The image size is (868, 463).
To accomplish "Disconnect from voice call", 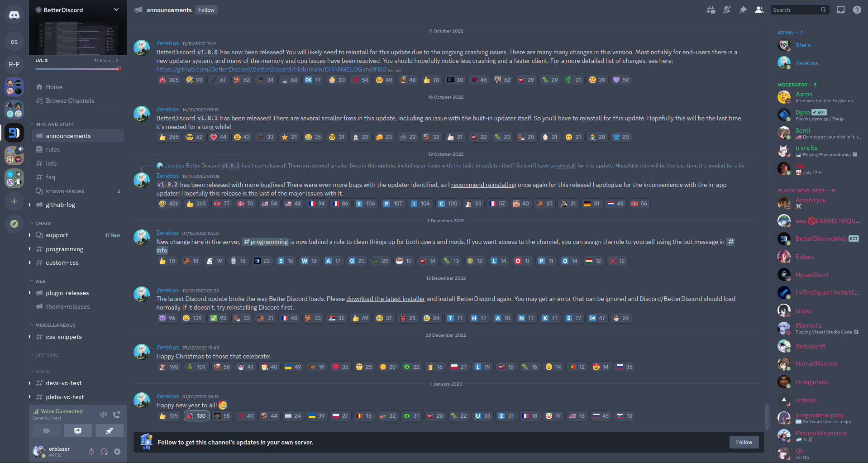I will pyautogui.click(x=117, y=414).
